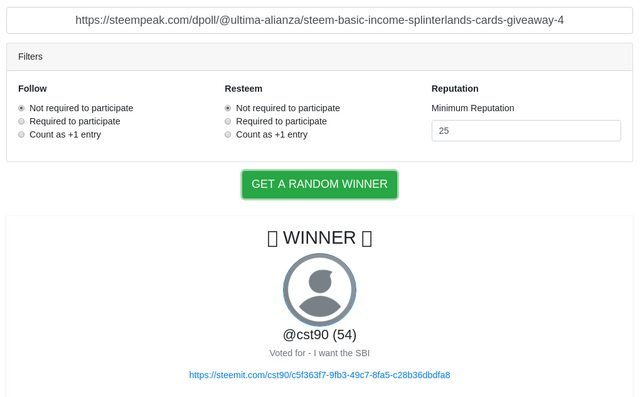Viewport: 640px width, 397px height.
Task: Click the emoji right of WINNER heading
Action: click(367, 238)
